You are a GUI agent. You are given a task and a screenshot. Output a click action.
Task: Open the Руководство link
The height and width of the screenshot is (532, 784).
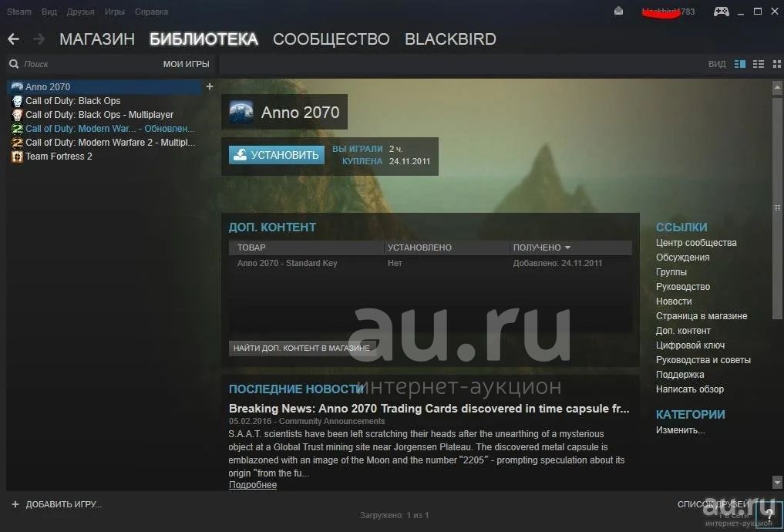pyautogui.click(x=682, y=287)
